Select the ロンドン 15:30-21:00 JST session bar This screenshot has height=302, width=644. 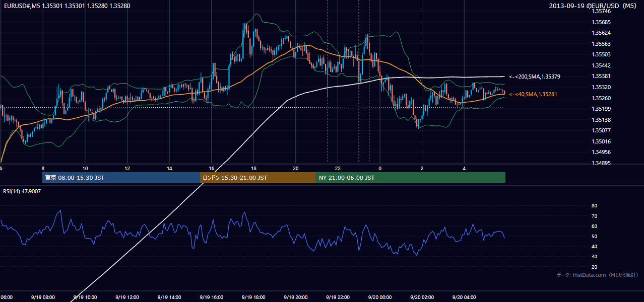(258, 178)
